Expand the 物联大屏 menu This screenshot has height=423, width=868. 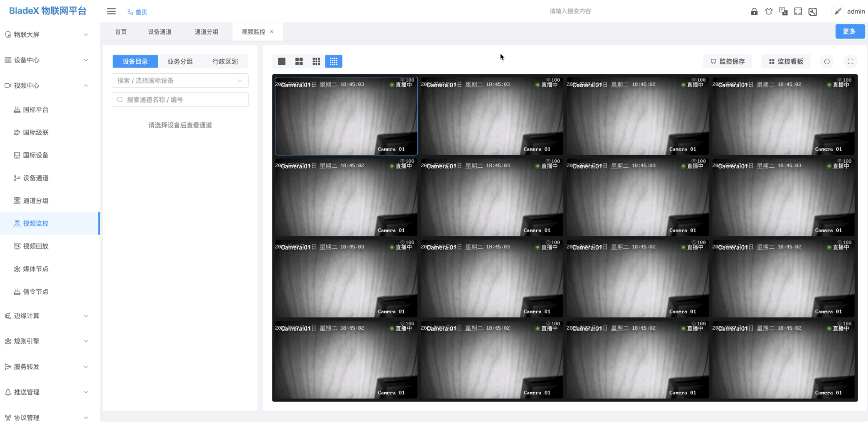[50, 35]
